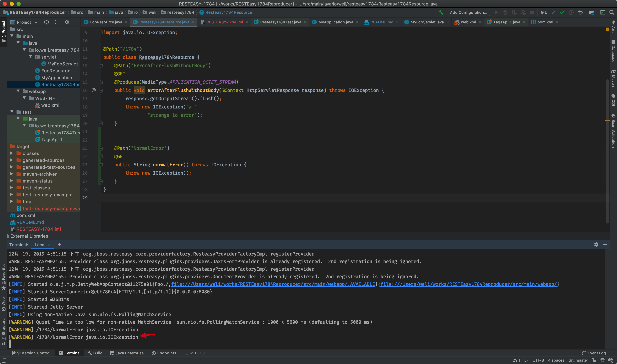Open the terminal settings gear icon
This screenshot has height=364, width=617.
(x=596, y=245)
